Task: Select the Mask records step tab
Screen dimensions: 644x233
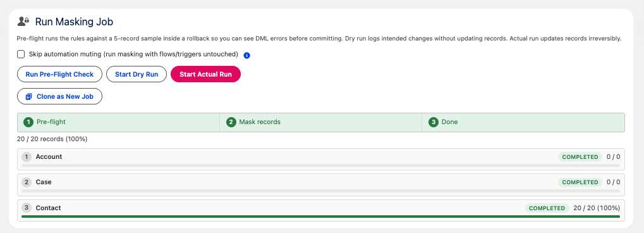Action: [x=321, y=122]
